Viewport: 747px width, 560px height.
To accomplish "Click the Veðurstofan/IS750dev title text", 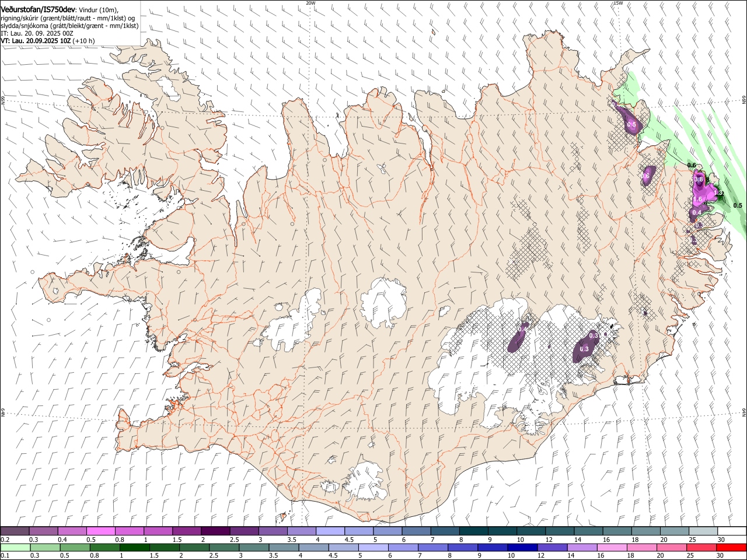I will 38,10.
